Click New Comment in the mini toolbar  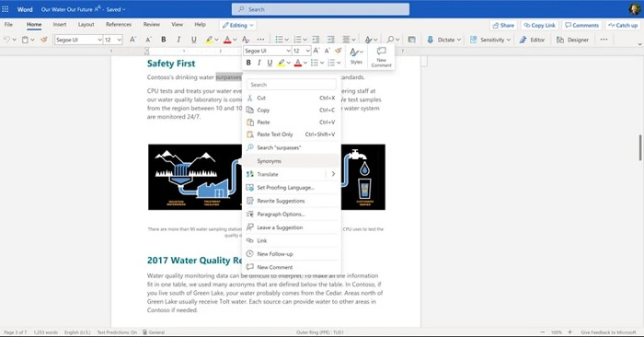click(x=381, y=57)
